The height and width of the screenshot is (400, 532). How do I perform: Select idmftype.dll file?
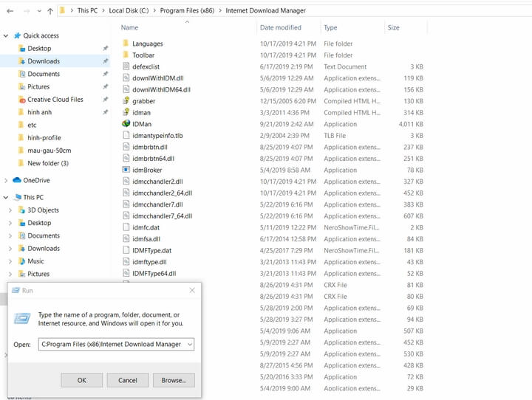(x=149, y=262)
